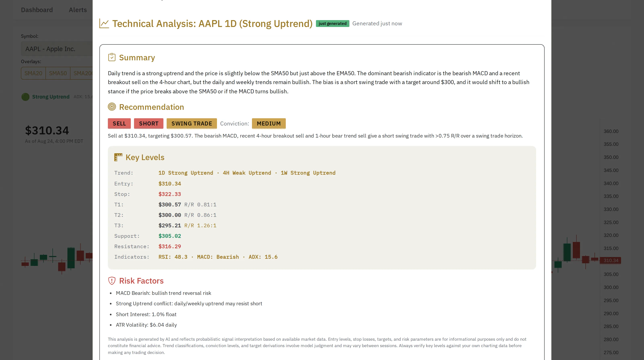Click the MACD: Bearish indicator text

tap(218, 257)
